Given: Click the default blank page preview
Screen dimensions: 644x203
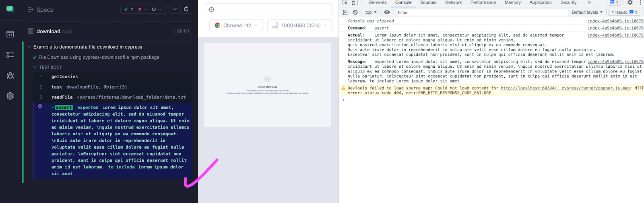Looking at the screenshot, I should (x=268, y=85).
